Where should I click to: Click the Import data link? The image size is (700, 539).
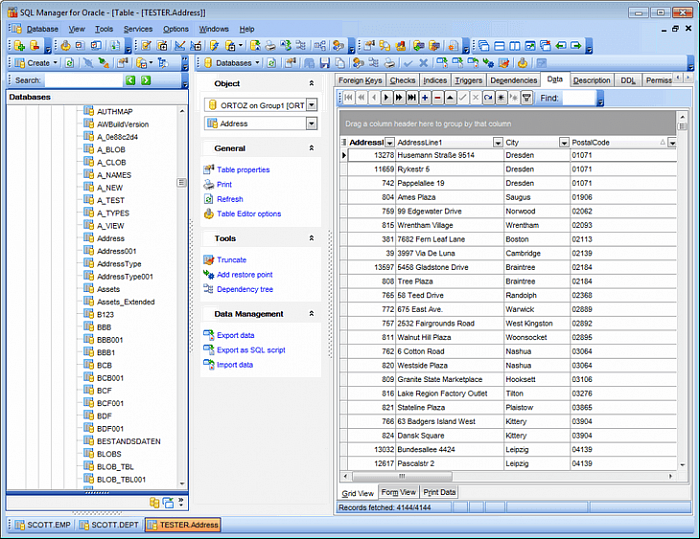[235, 365]
